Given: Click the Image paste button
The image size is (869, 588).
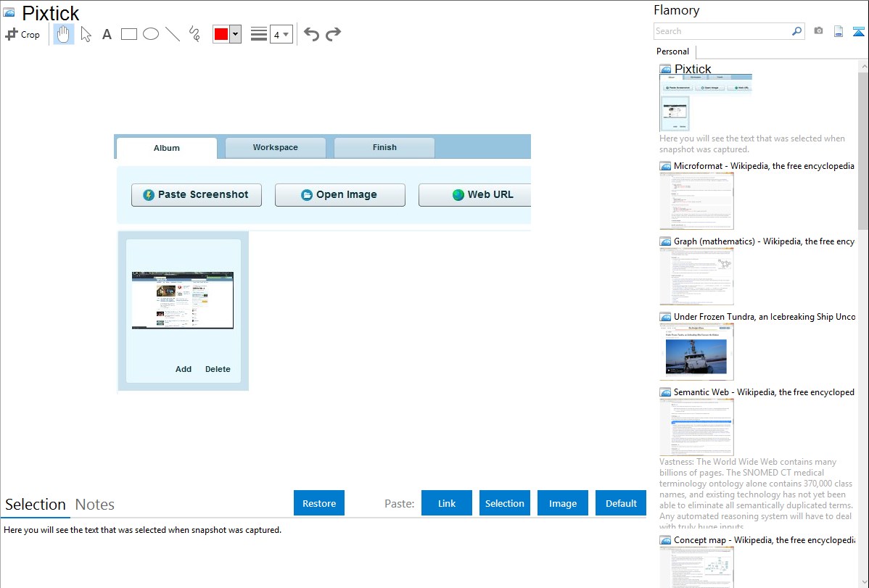Looking at the screenshot, I should point(562,503).
